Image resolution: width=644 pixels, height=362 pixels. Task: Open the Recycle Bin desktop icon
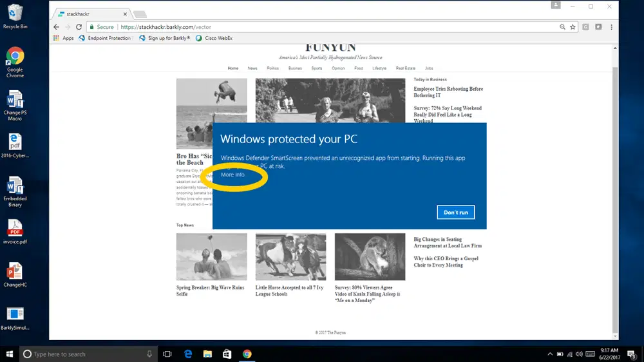tap(15, 17)
